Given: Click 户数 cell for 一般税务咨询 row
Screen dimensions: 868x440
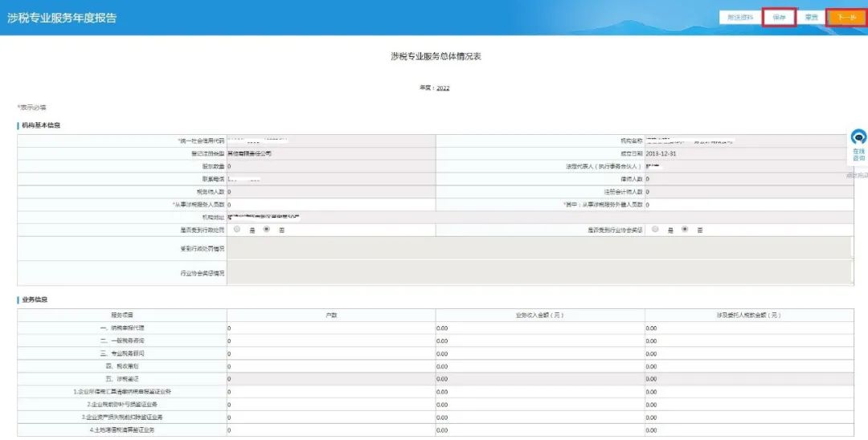Looking at the screenshot, I should coord(331,340).
